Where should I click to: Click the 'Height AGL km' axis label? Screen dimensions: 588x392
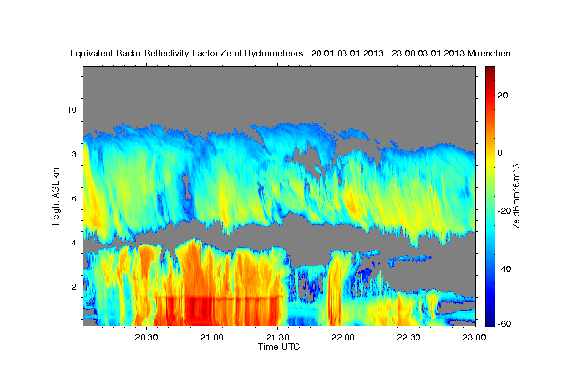point(56,196)
